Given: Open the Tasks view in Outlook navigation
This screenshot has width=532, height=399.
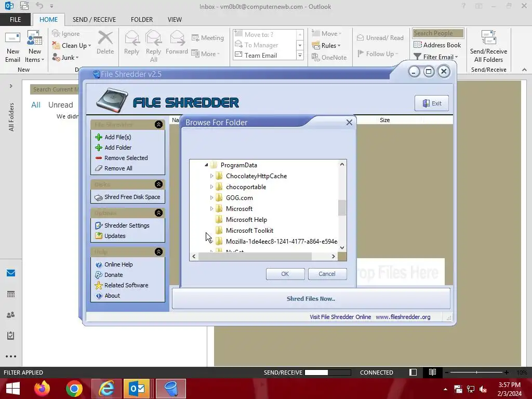Looking at the screenshot, I should point(11,336).
